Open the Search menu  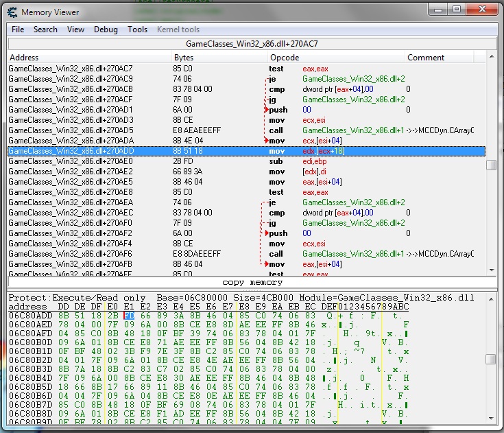pos(45,30)
